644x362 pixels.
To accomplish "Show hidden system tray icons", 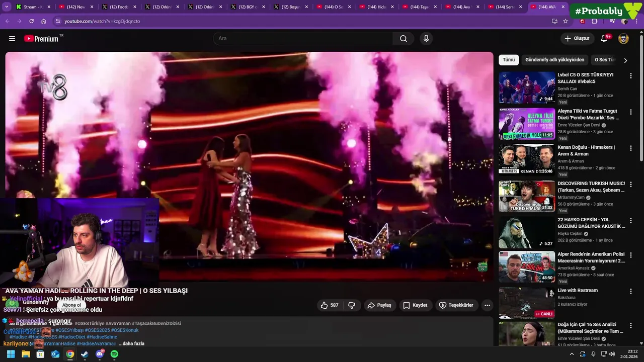I will pos(572,354).
